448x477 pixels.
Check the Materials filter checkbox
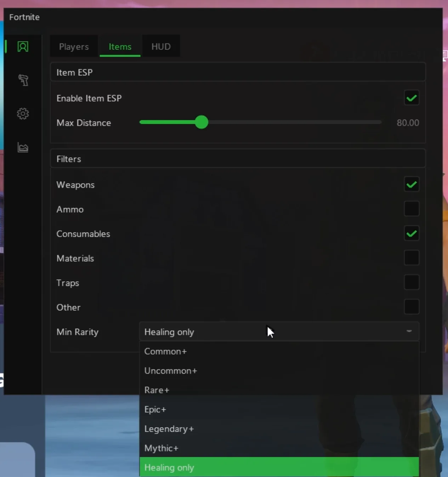tap(412, 258)
